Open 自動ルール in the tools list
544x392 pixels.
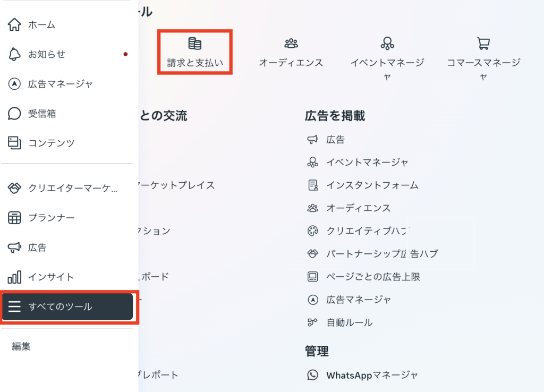pos(349,322)
